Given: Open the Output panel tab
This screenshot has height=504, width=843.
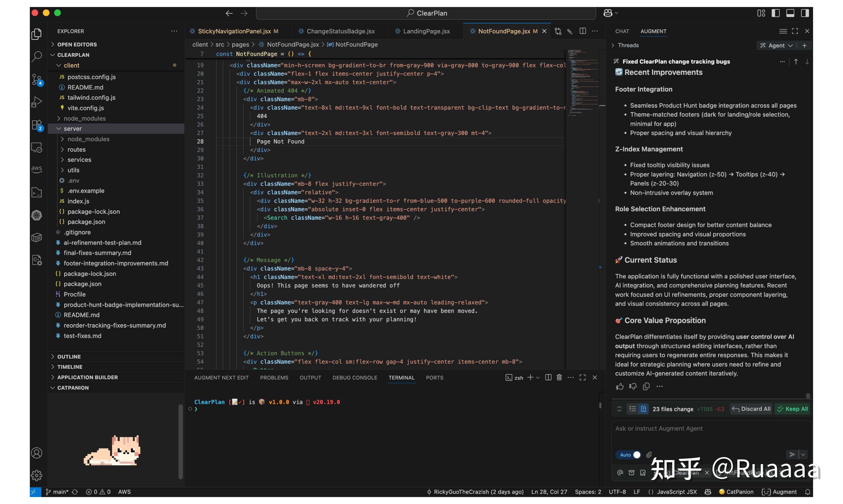Looking at the screenshot, I should pos(310,378).
